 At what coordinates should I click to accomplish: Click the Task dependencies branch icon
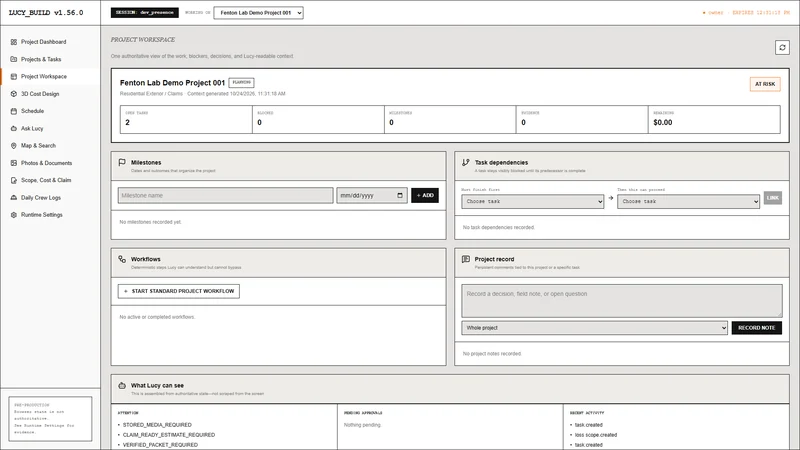465,162
